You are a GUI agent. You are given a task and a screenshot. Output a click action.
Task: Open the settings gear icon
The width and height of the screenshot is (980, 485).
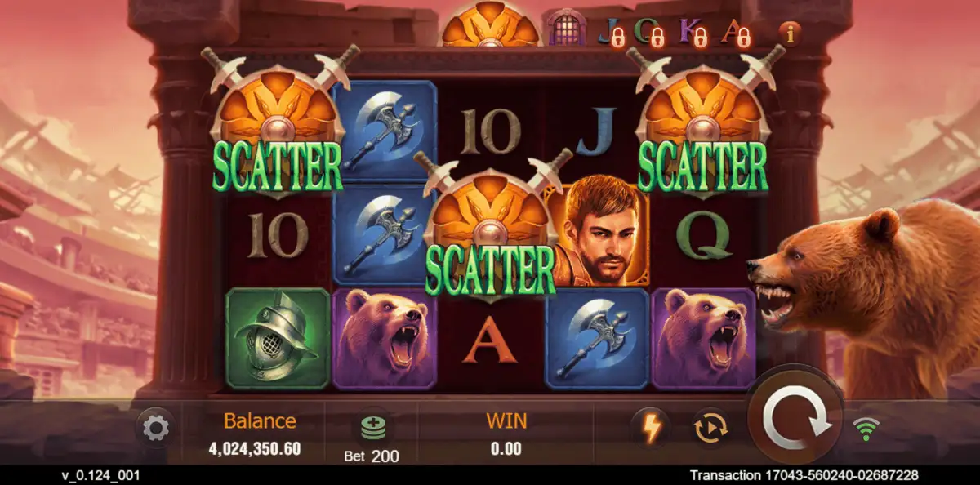[x=155, y=428]
